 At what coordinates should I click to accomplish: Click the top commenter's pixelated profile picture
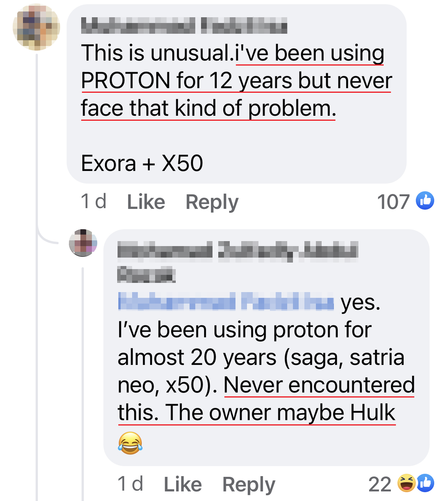pos(36,28)
